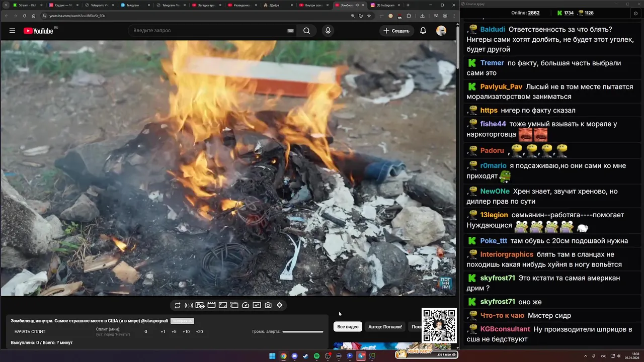The image size is (644, 362).
Task: Reload the page in Chrome
Action: point(25,16)
